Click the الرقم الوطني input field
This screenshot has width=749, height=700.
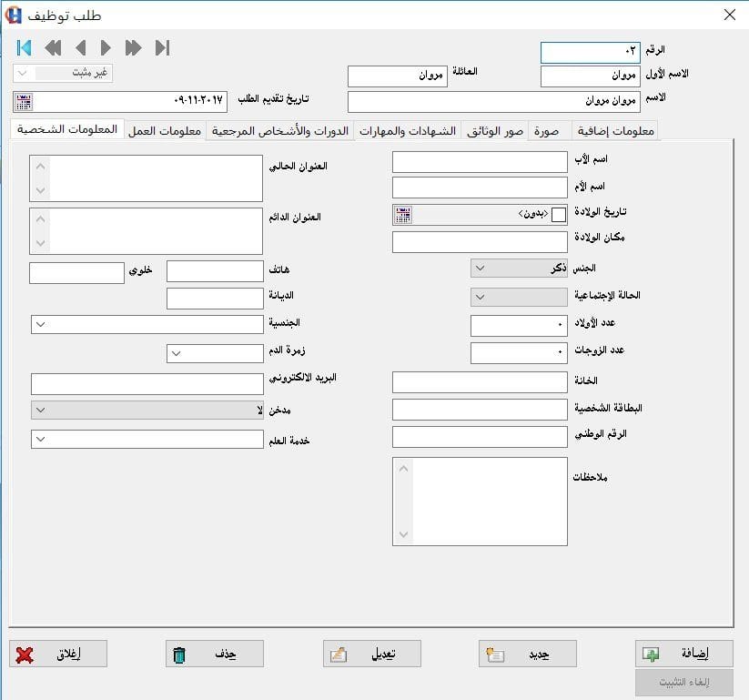tap(480, 437)
